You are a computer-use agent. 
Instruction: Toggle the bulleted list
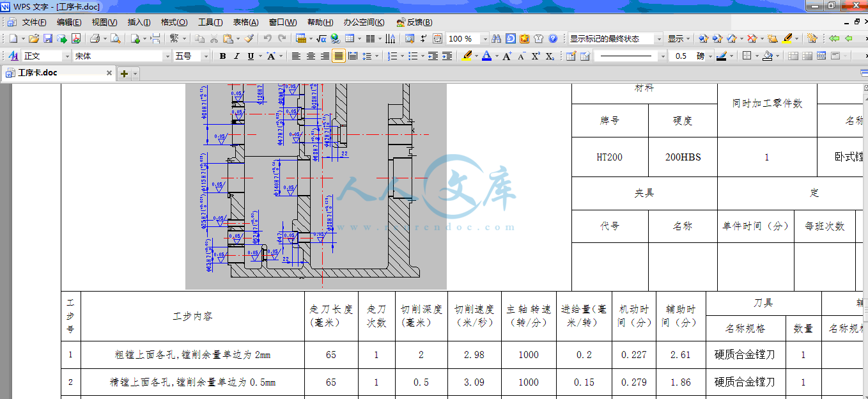click(412, 56)
